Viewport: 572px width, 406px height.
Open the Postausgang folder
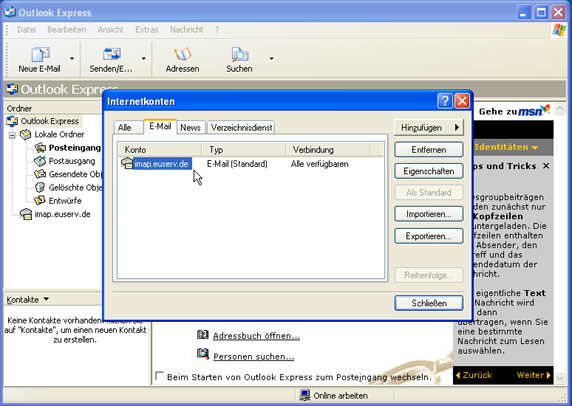[72, 161]
